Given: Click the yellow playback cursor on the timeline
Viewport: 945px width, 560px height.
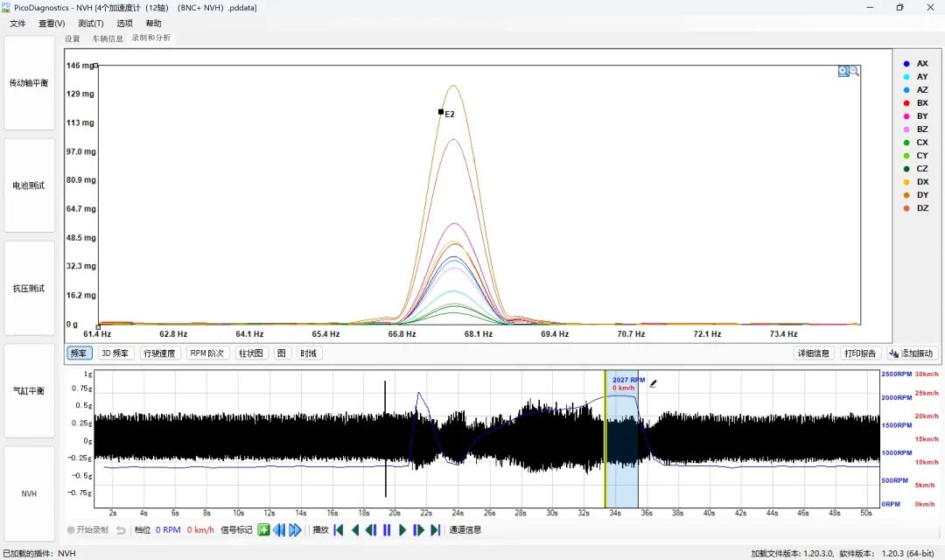Looking at the screenshot, I should (605, 439).
